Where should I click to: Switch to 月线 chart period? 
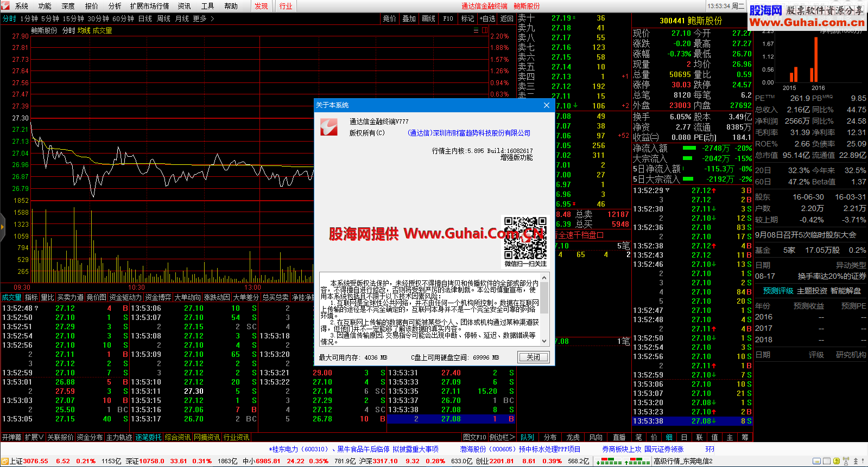click(x=182, y=18)
